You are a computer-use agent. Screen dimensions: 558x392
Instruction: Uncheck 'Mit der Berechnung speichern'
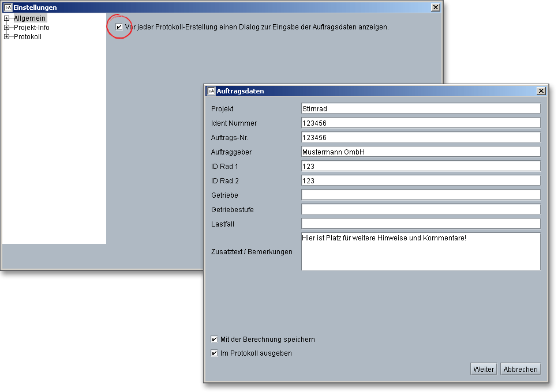(x=215, y=340)
